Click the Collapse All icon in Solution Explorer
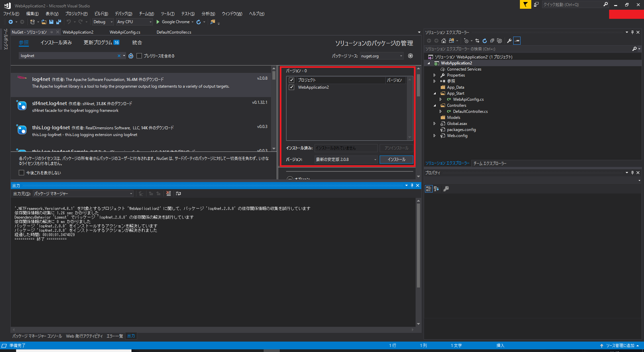This screenshot has height=352, width=644. click(492, 41)
